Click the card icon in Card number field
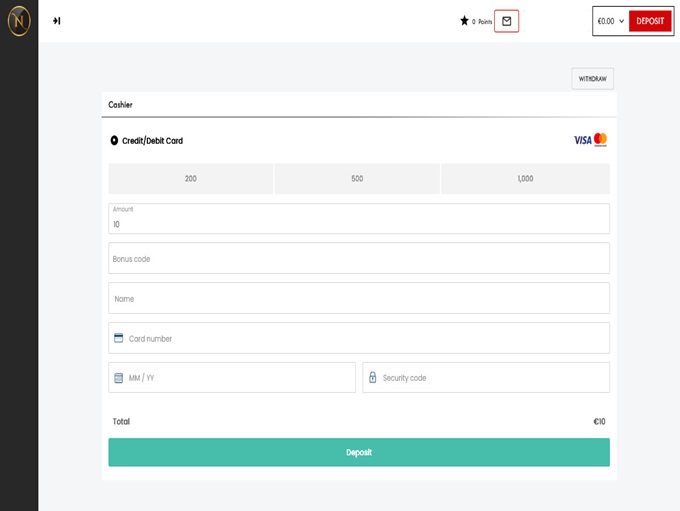This screenshot has height=511, width=680. 119,338
